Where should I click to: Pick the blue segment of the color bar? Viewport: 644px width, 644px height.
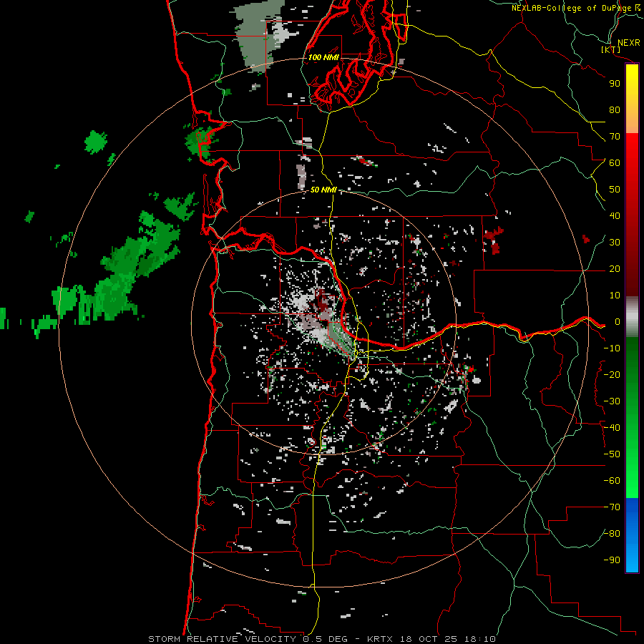(632, 535)
